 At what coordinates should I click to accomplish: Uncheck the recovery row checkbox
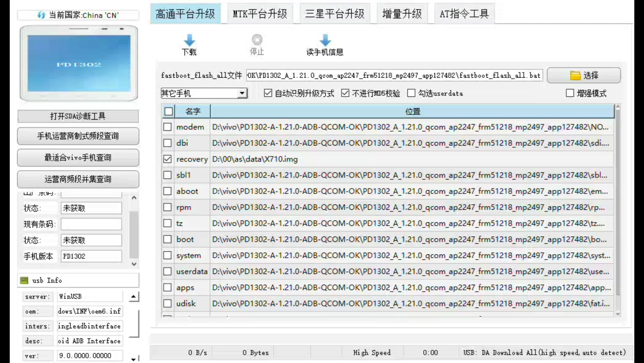167,159
